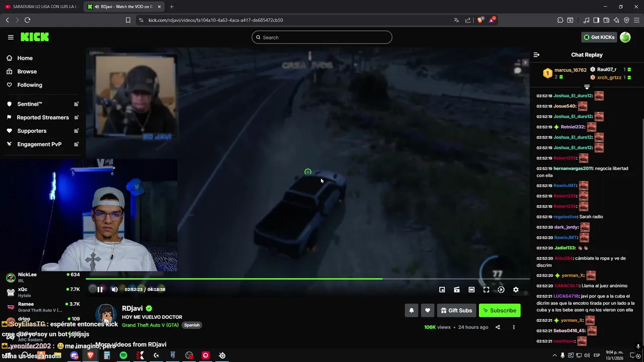Open Brave Rewards triangle icon
The width and height of the screenshot is (644, 362).
(493, 20)
